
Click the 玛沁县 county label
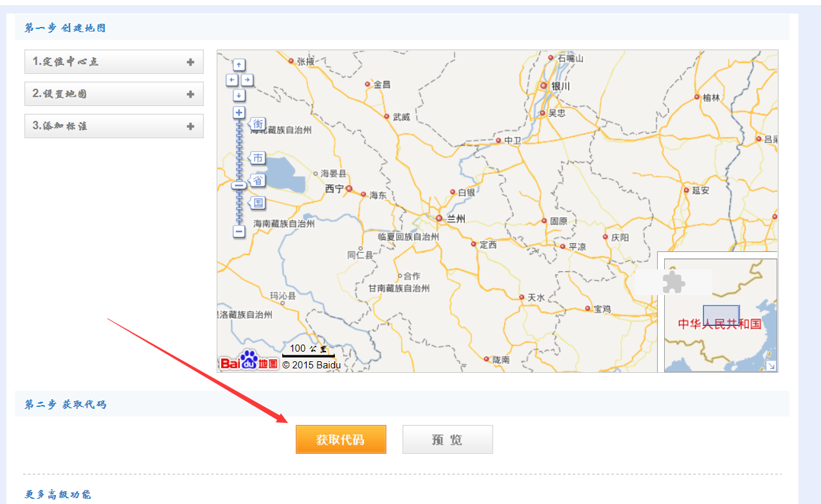[x=283, y=296]
